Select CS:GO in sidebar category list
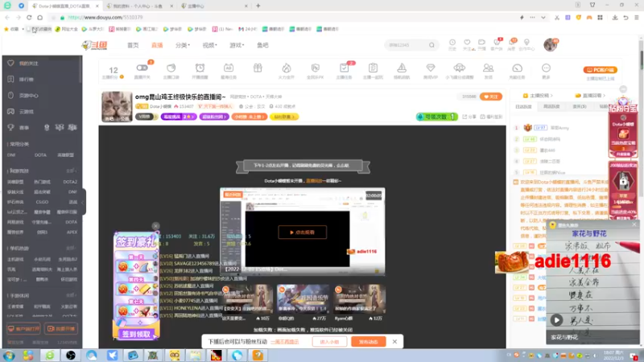 point(42,202)
